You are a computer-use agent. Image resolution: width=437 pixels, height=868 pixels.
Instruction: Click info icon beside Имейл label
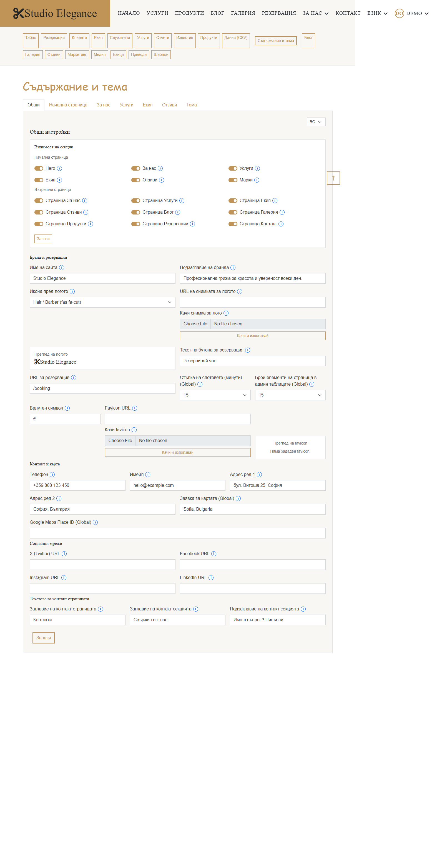coord(147,475)
